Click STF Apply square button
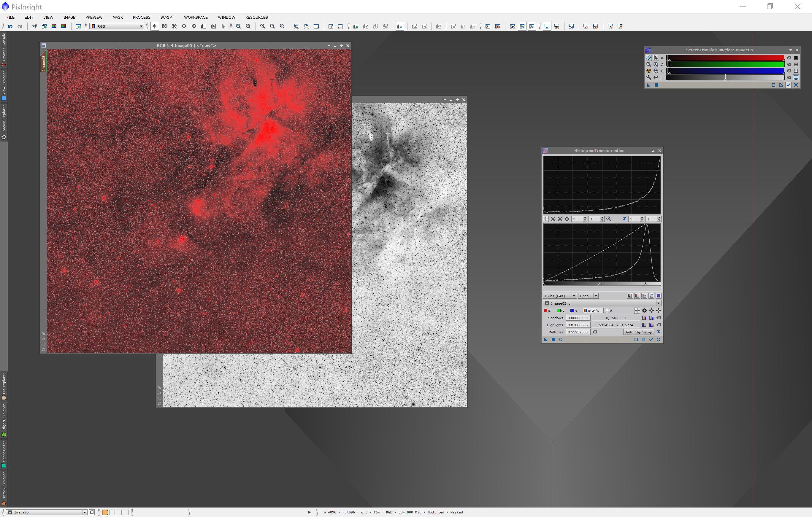This screenshot has height=517, width=812. coord(656,85)
